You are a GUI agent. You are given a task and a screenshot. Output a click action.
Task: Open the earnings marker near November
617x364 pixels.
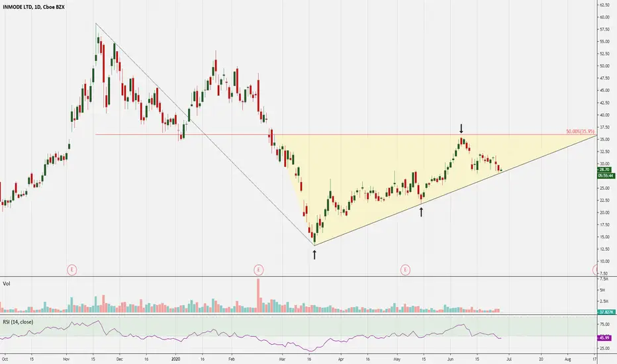(71, 270)
